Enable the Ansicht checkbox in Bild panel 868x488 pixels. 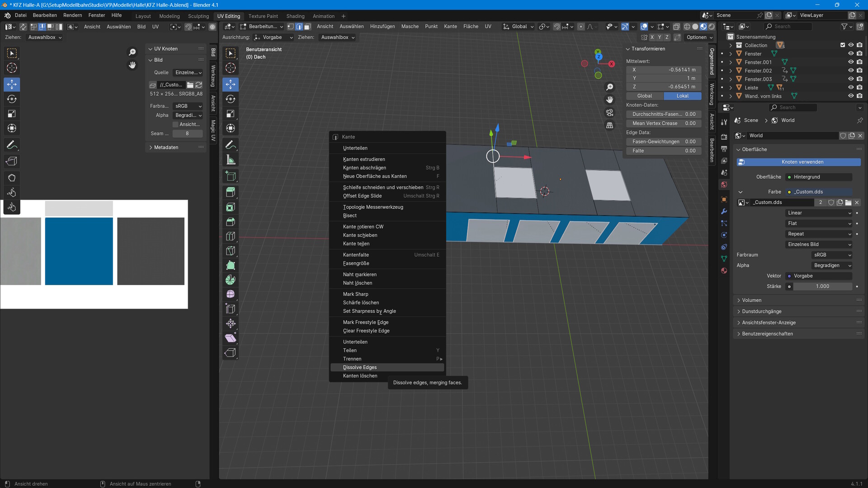point(176,124)
